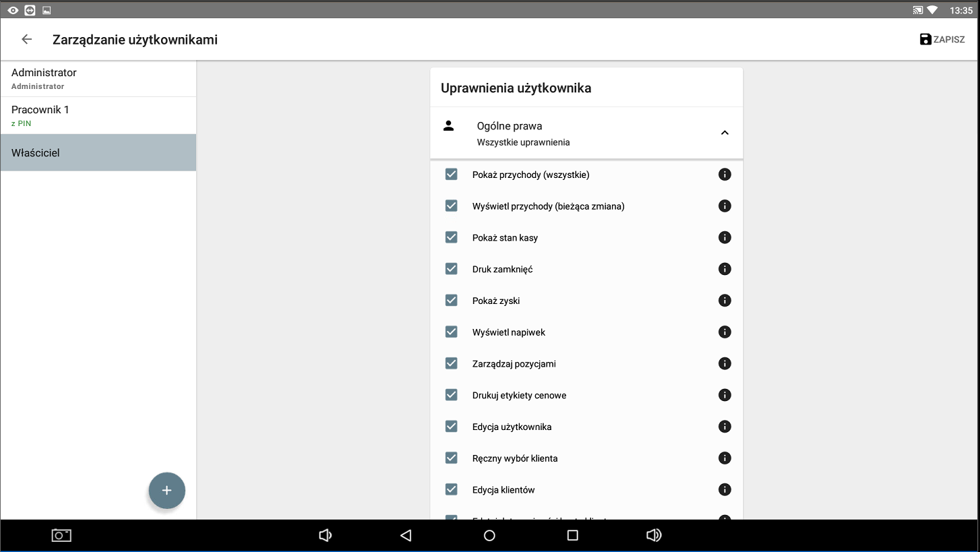Open info for Edycja użytkownika
Viewport: 980px width, 552px height.
[x=725, y=427]
